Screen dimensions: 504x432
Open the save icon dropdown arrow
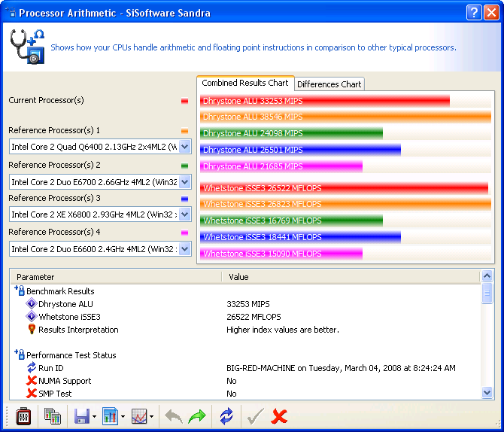[x=94, y=417]
